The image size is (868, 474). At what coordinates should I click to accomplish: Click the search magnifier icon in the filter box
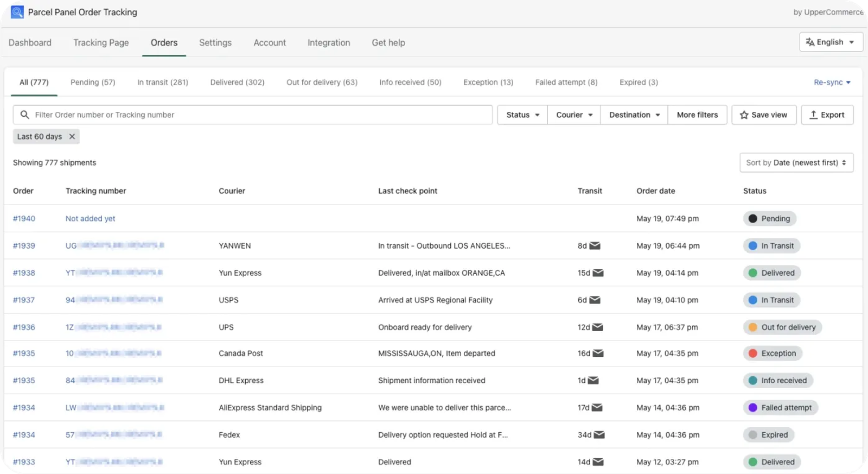click(24, 115)
